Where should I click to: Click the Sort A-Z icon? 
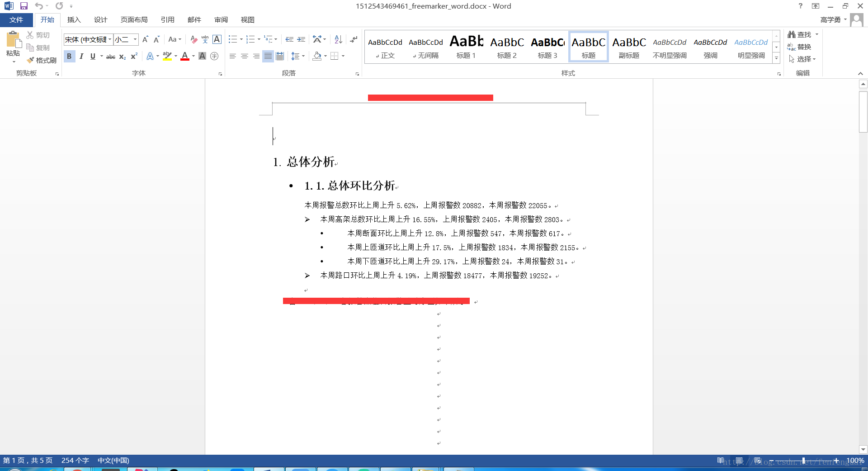point(338,39)
